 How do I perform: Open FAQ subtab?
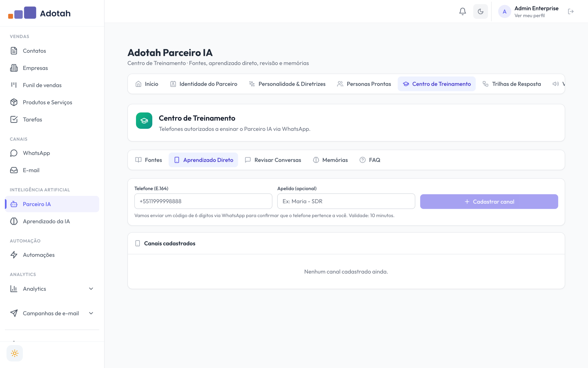[370, 160]
